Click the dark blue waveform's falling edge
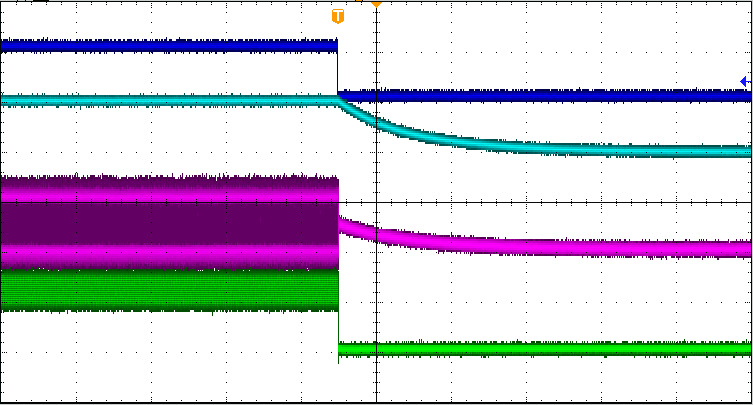The image size is (753, 405). pyautogui.click(x=338, y=70)
